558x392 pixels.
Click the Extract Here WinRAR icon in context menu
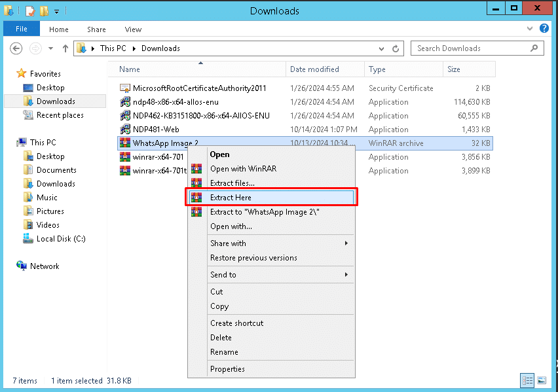[x=196, y=198]
